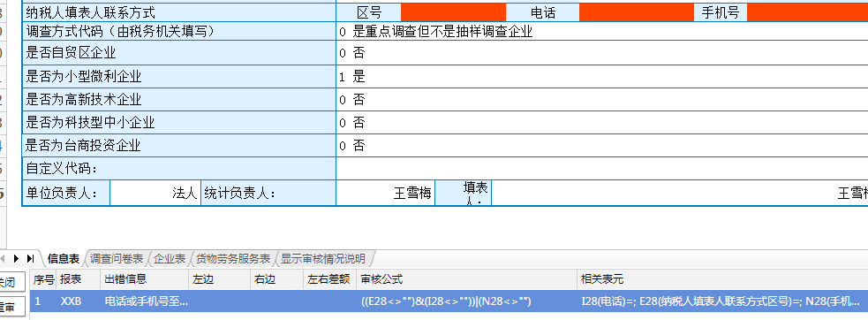This screenshot has width=868, height=320.
Task: Click the red 电话 input field
Action: tap(637, 12)
